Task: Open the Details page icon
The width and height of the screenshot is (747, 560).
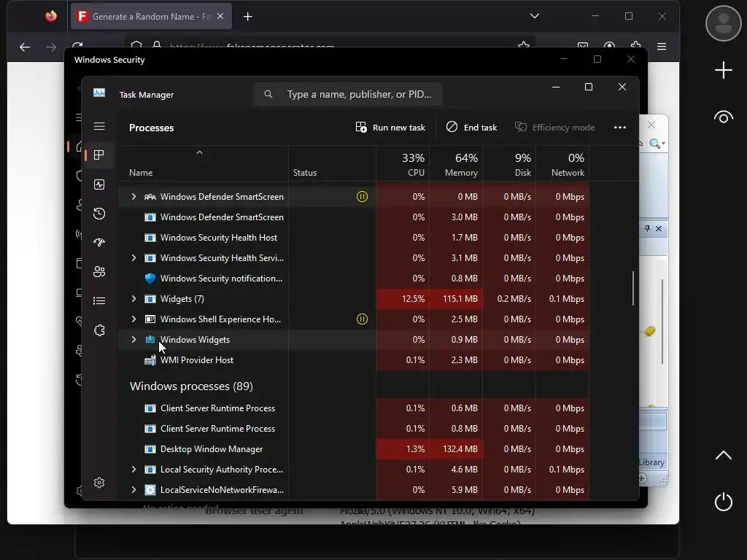Action: tap(99, 300)
